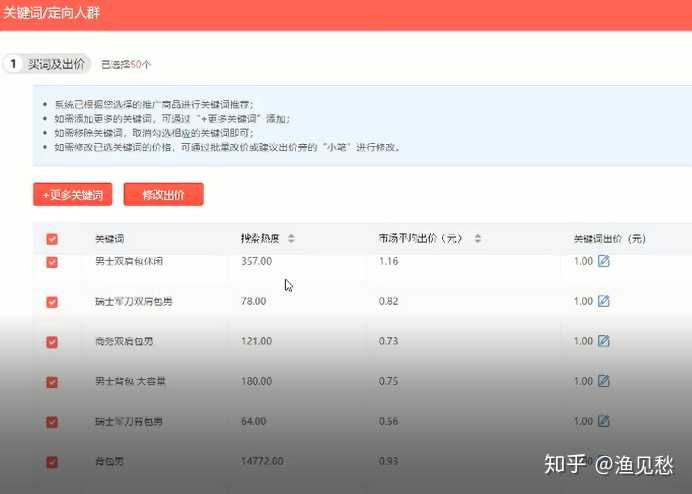Toggle the select-all checkbox in table header

coord(52,239)
